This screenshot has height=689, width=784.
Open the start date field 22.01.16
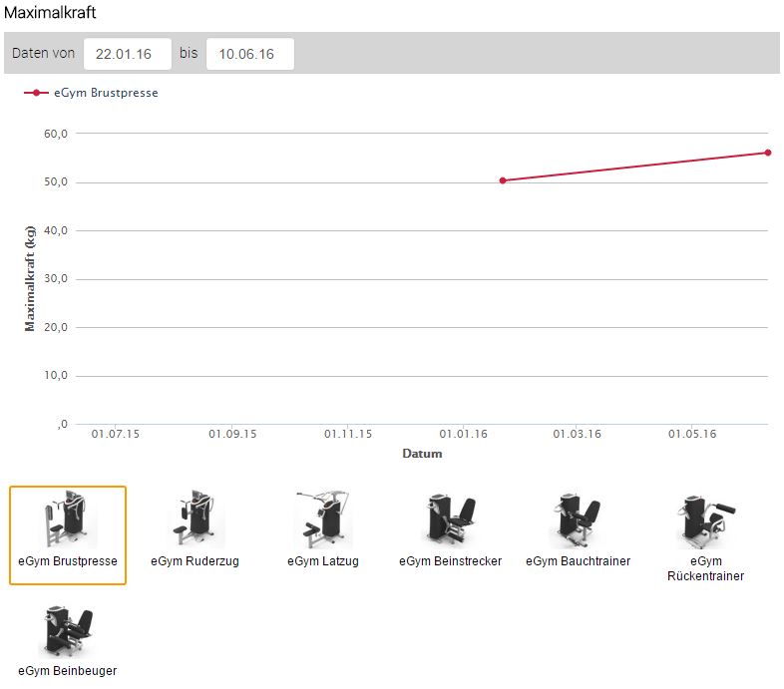(x=128, y=54)
